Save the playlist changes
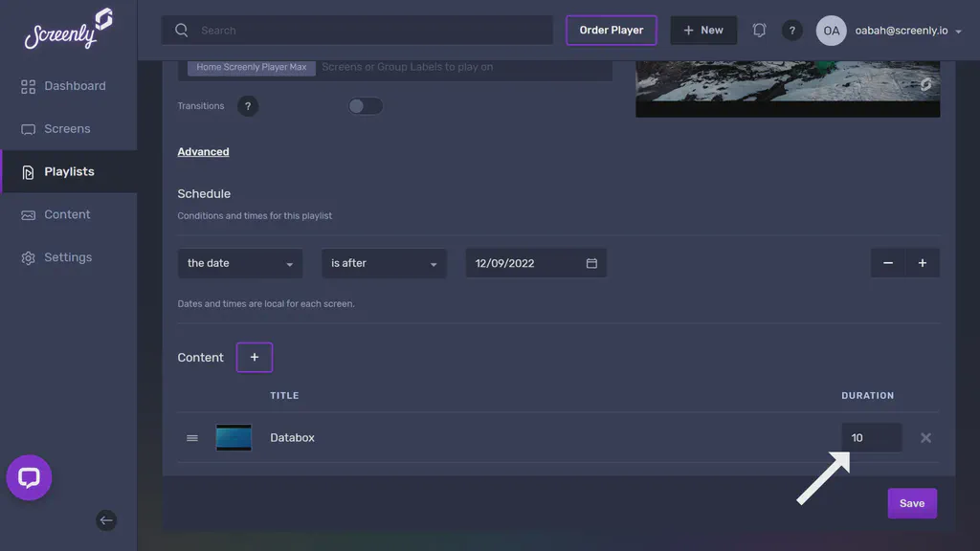The height and width of the screenshot is (551, 980). [911, 502]
